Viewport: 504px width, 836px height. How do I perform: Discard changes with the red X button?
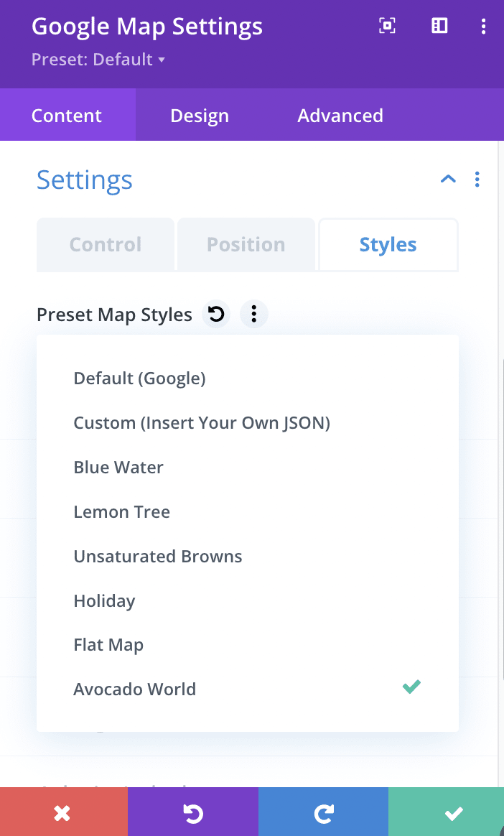pyautogui.click(x=64, y=812)
